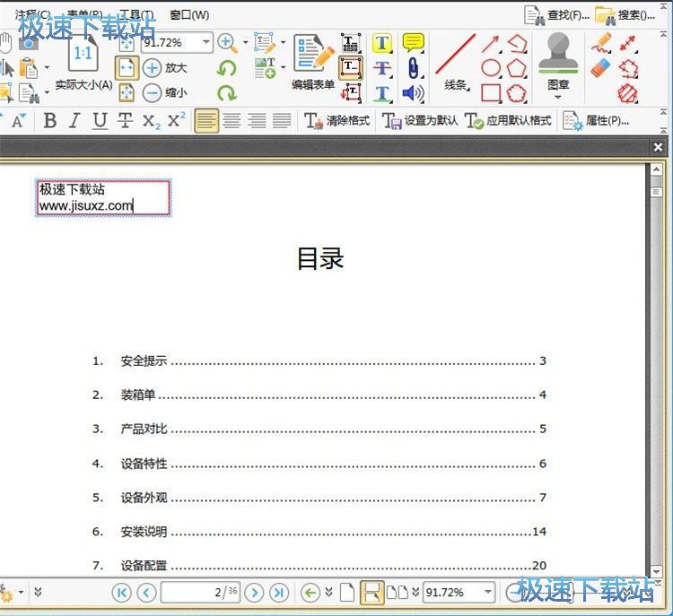
Task: Go to the first page
Action: 121,593
